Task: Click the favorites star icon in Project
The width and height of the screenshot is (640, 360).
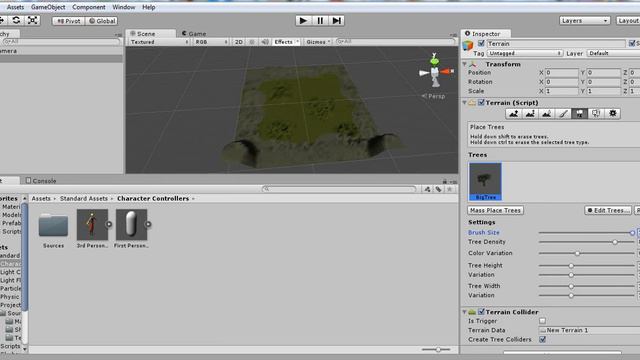Action: pos(449,189)
